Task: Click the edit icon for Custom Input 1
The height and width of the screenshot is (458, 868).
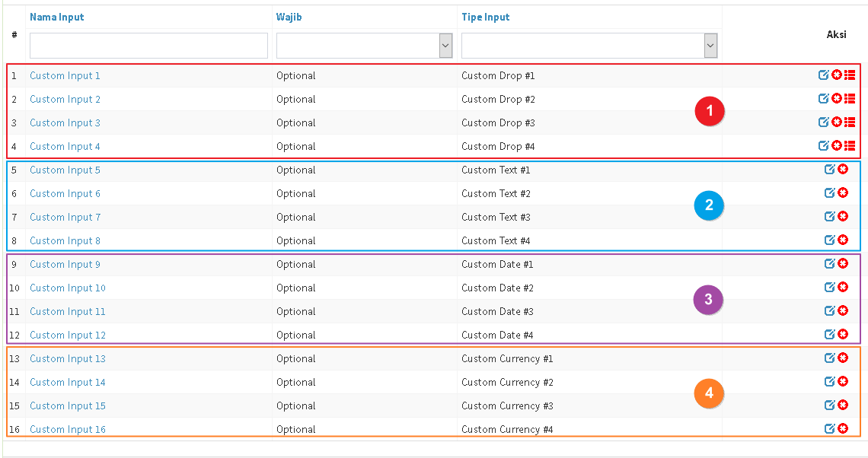Action: [x=823, y=75]
